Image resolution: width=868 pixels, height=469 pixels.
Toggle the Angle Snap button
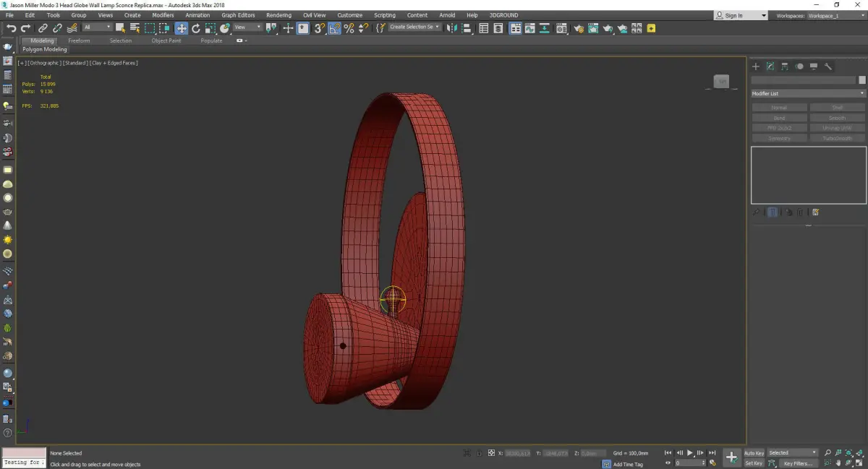click(x=334, y=28)
